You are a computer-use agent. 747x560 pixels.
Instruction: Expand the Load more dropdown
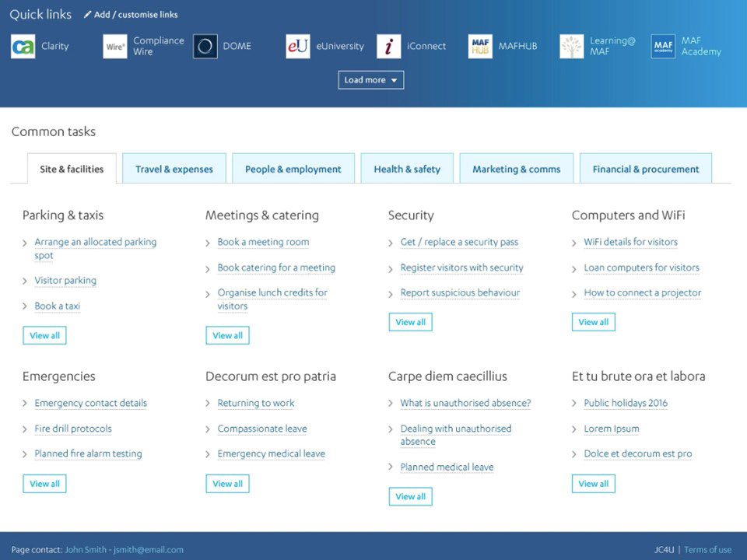pyautogui.click(x=371, y=80)
